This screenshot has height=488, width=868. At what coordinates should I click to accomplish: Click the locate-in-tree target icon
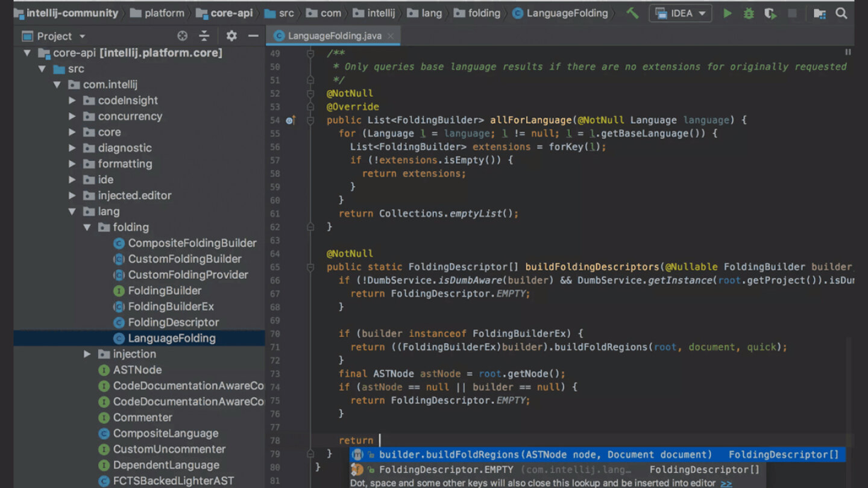click(x=182, y=36)
